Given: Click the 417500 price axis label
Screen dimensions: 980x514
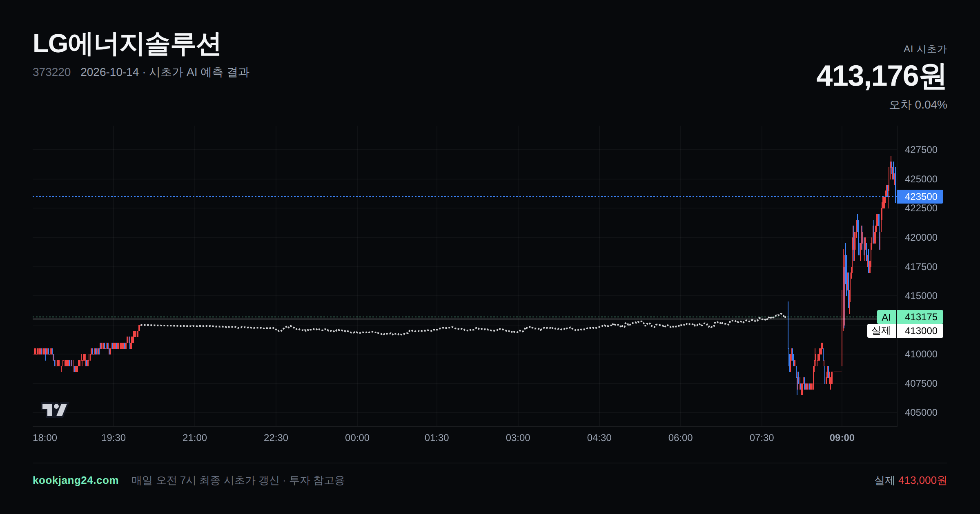Looking at the screenshot, I should coord(921,267).
